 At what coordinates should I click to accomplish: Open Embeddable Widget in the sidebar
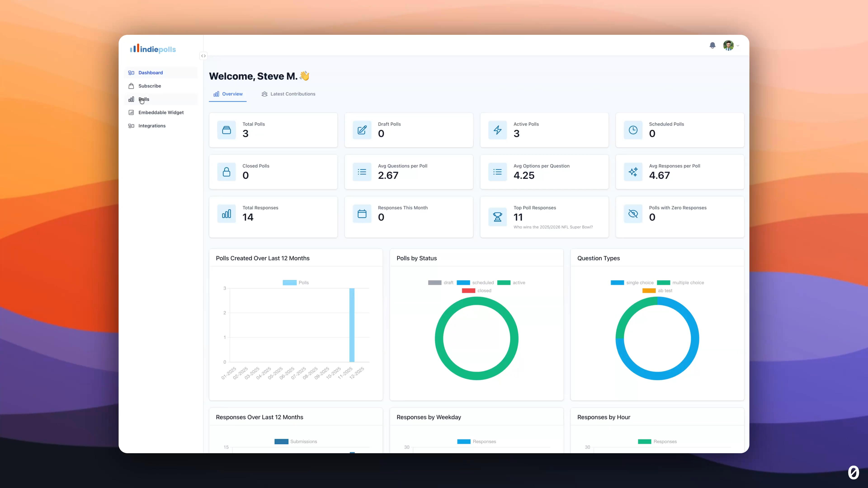point(161,113)
